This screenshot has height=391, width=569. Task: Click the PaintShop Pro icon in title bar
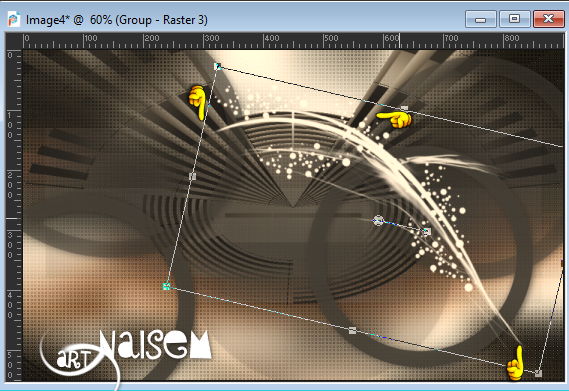point(13,20)
